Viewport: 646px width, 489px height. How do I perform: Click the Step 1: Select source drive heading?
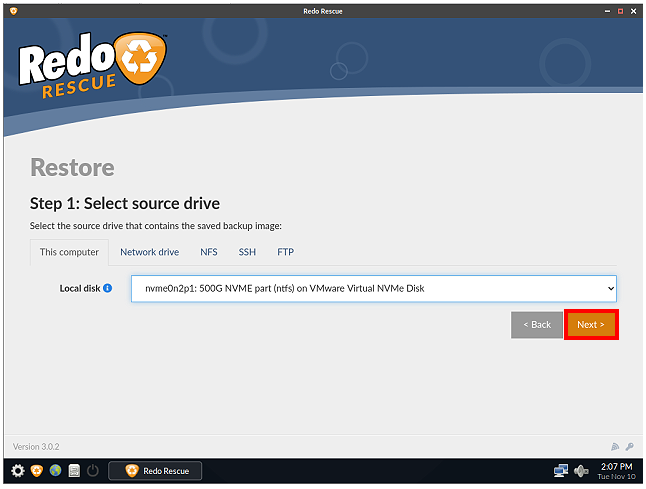[125, 204]
